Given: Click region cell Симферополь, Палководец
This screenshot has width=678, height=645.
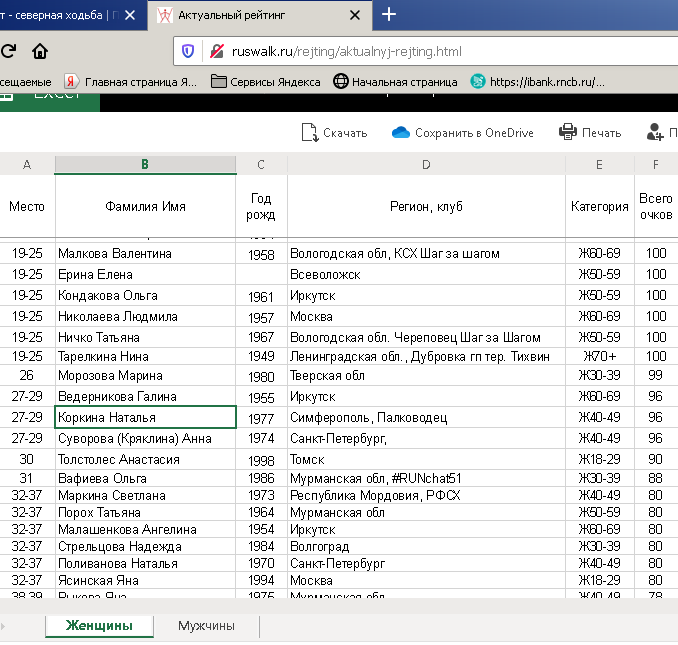Looking at the screenshot, I should pyautogui.click(x=426, y=418).
